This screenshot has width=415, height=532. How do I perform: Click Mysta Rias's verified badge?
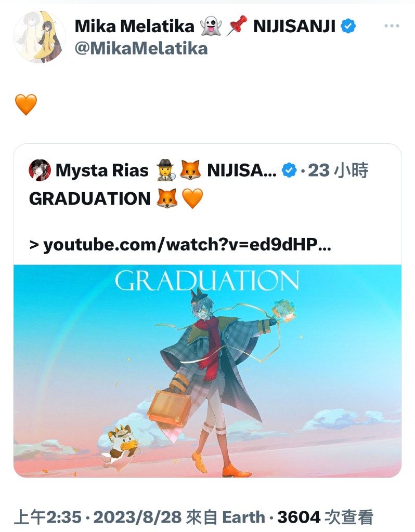tap(289, 170)
